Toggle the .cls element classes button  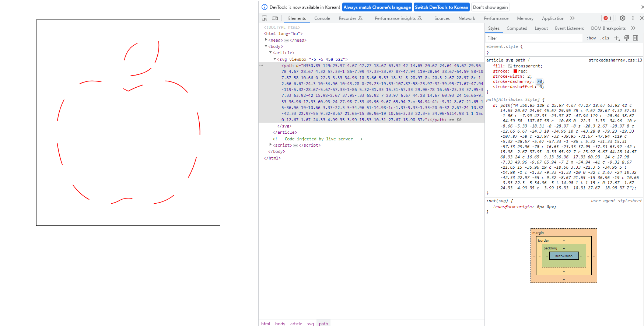point(605,38)
